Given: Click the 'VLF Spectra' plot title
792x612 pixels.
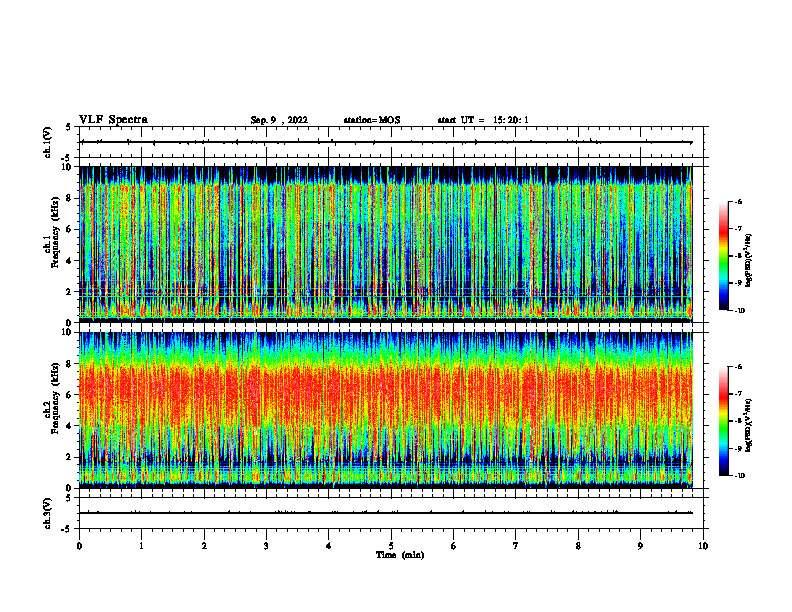Looking at the screenshot, I should [x=113, y=120].
